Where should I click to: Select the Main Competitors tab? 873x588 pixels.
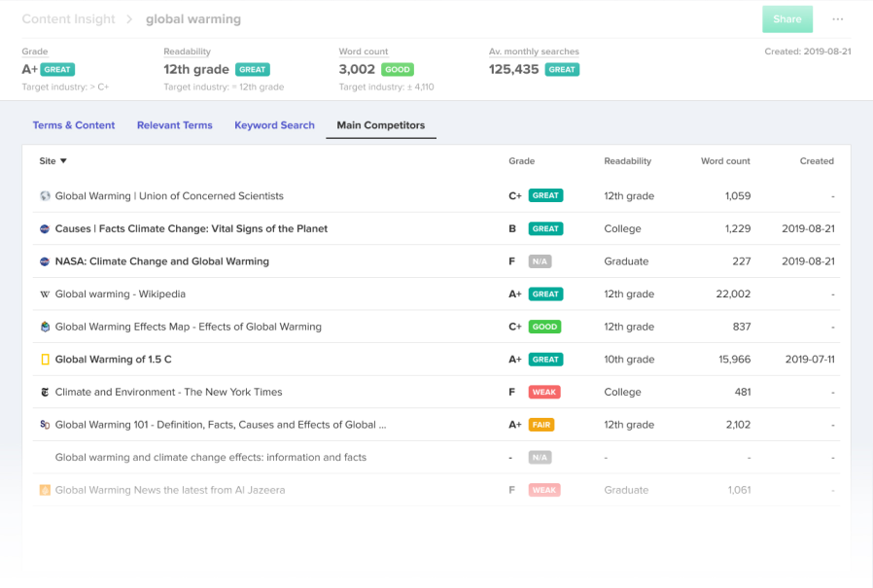click(381, 125)
